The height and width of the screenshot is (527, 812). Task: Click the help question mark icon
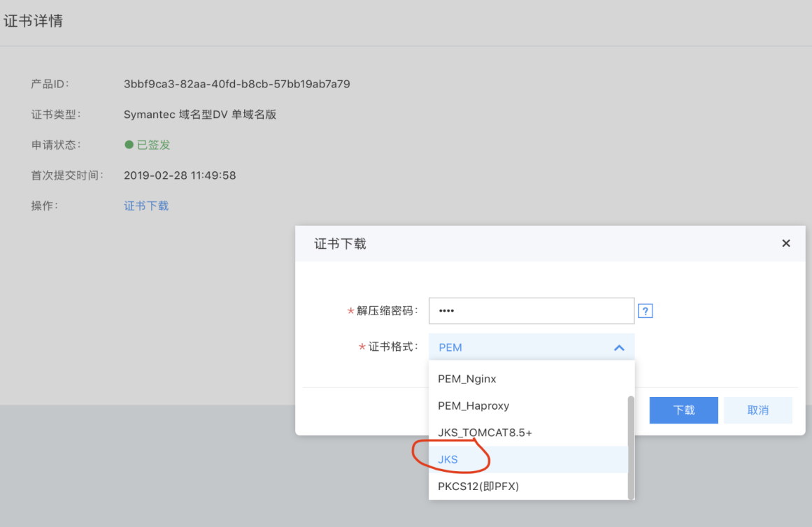tap(646, 312)
